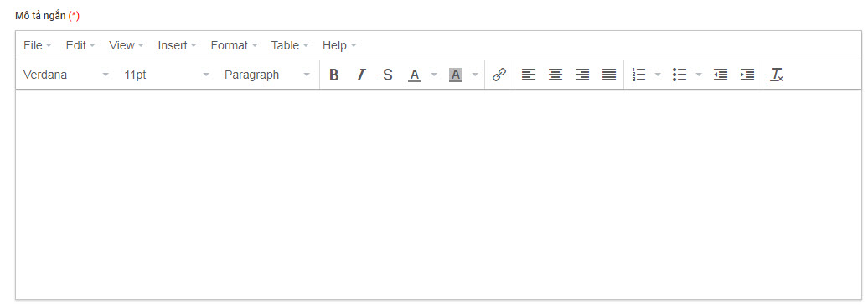Toggle italic formatting
Viewport: 868px width, 306px height.
click(x=361, y=75)
